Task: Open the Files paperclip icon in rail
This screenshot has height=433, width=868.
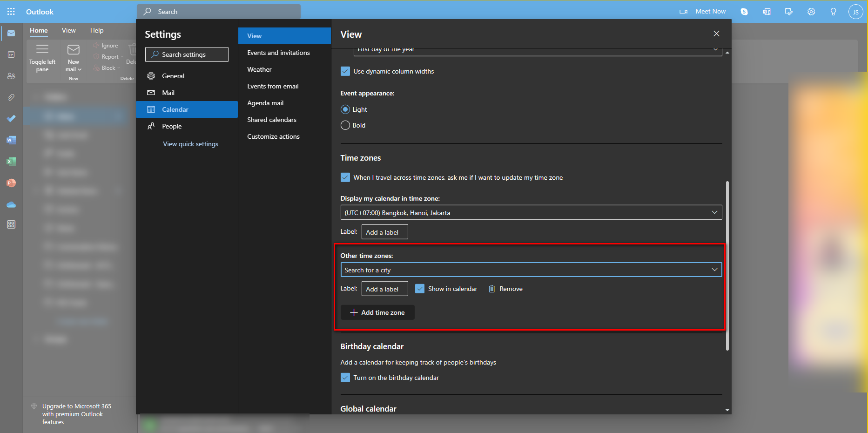Action: (11, 97)
